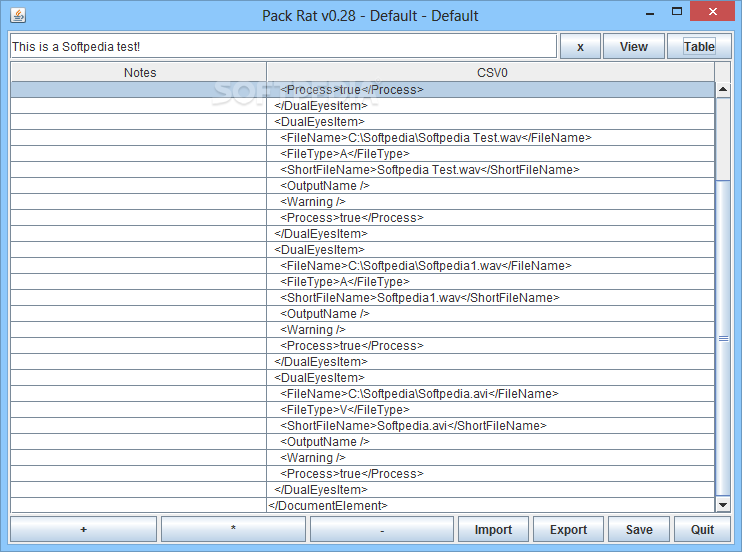Import data via Import button
The height and width of the screenshot is (552, 742).
493,529
